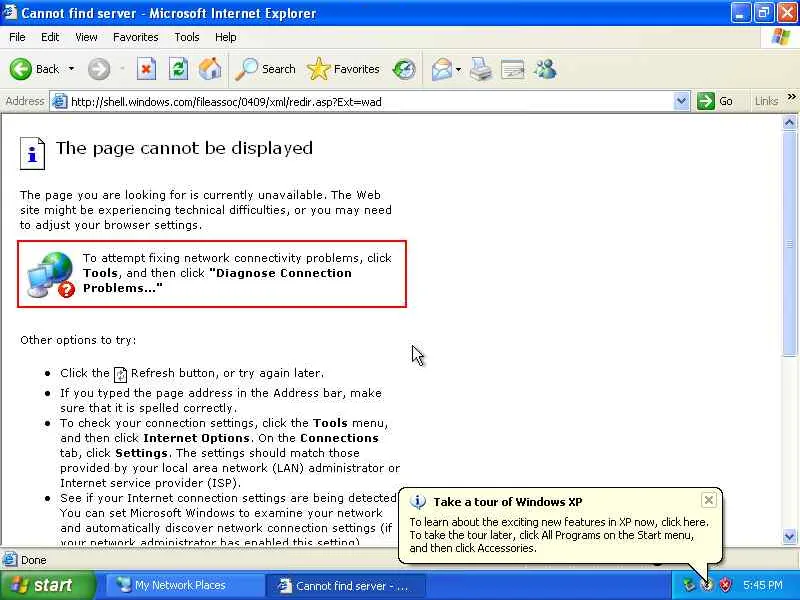
Task: Open the History clock icon
Action: 404,69
